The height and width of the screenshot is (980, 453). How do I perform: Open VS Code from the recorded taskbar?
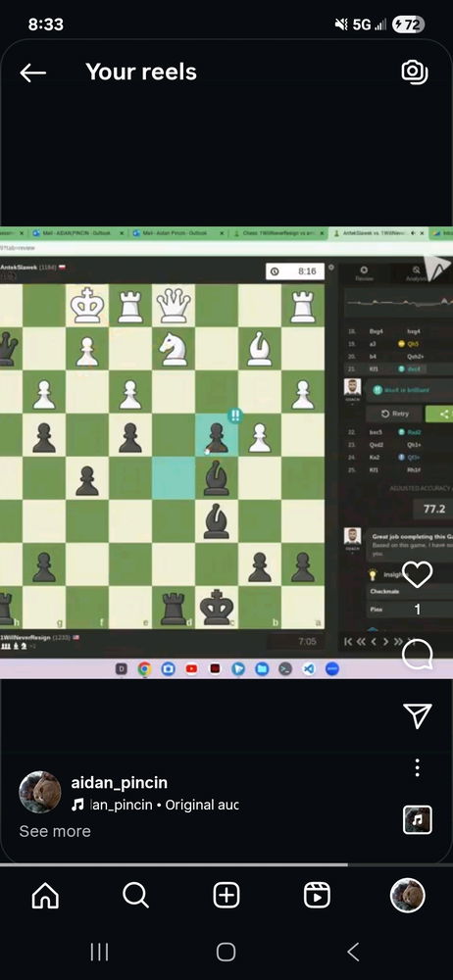309,668
